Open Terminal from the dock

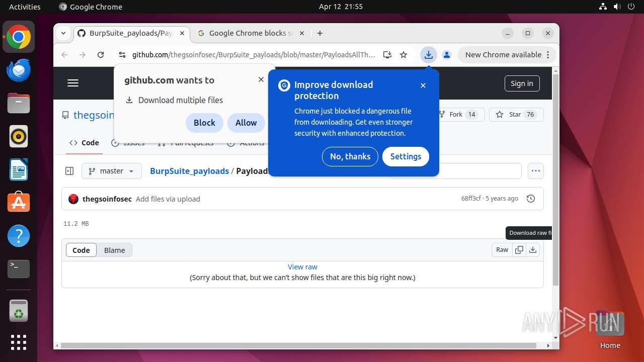[19, 269]
